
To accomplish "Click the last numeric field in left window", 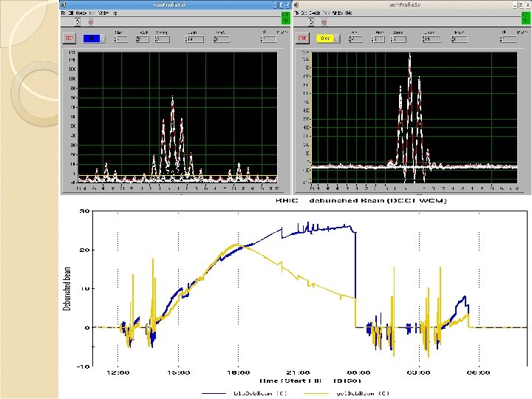I will [x=268, y=39].
